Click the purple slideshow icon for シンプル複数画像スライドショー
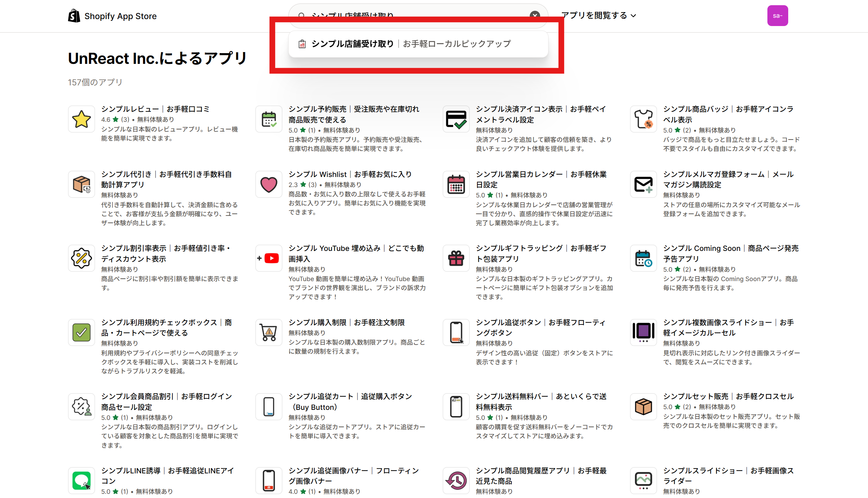The image size is (868, 498). [644, 332]
